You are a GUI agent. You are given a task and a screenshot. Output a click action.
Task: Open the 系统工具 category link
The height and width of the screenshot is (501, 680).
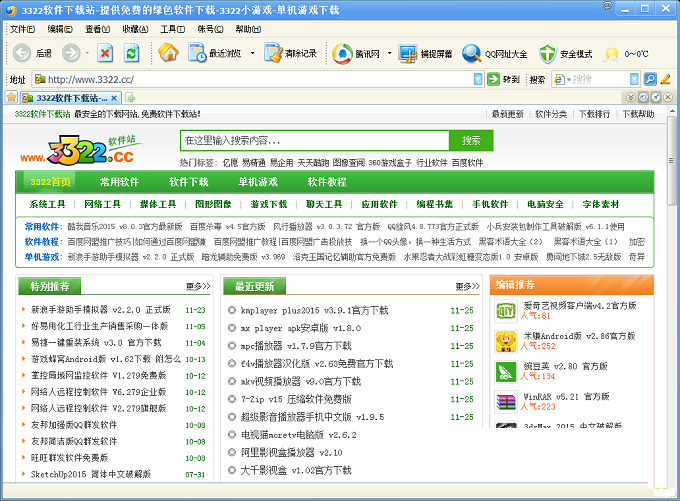click(47, 204)
